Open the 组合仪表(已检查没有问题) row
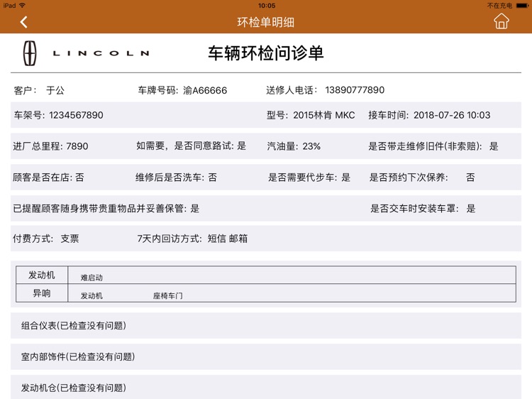This screenshot has height=399, width=532. 266,326
